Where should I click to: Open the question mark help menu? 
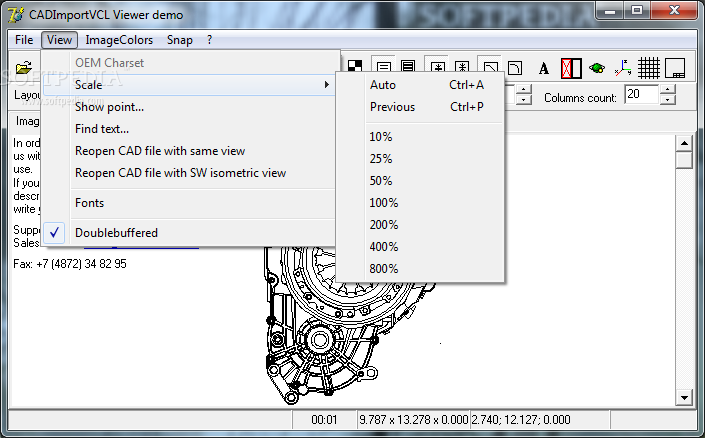click(x=210, y=40)
